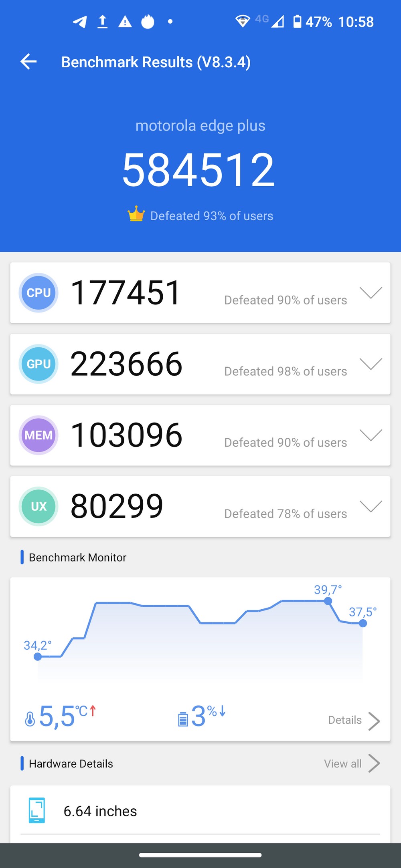Tap the home gesture navigation bar
401x868 pixels.
pos(200,855)
